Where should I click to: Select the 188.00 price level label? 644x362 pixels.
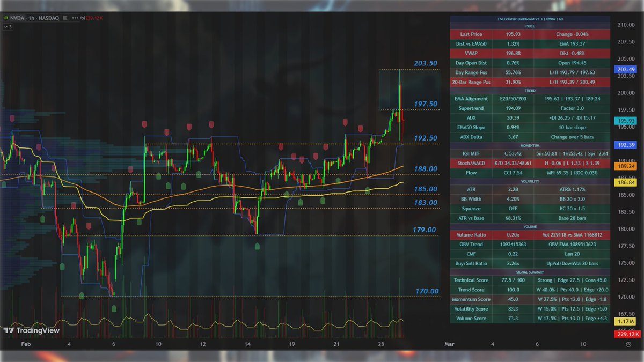coord(426,168)
